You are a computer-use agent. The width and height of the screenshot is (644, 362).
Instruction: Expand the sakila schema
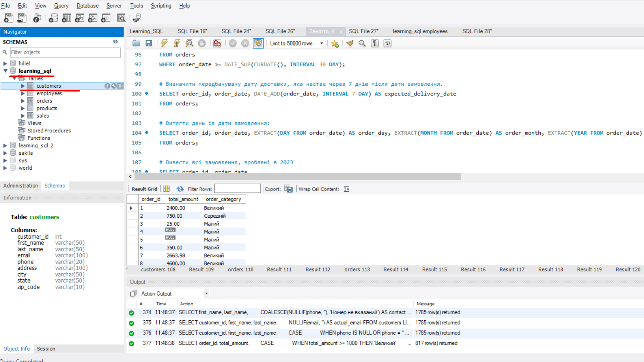pos(5,153)
